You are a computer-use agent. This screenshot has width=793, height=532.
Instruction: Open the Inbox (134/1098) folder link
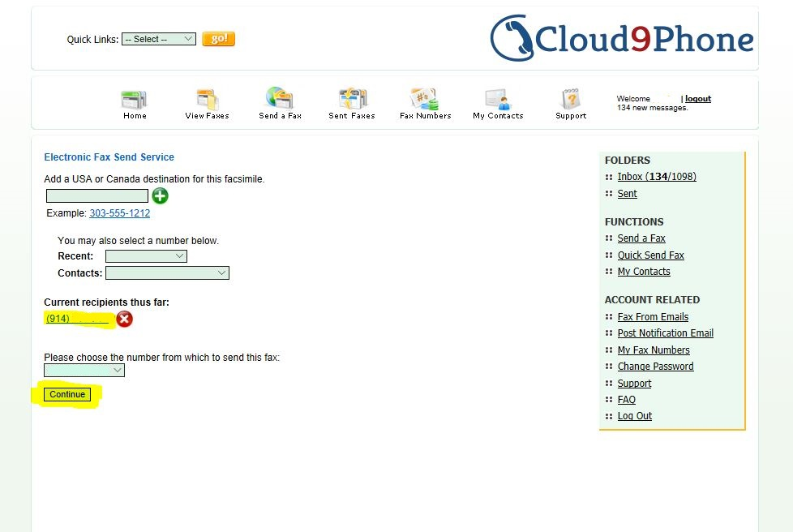coord(657,177)
